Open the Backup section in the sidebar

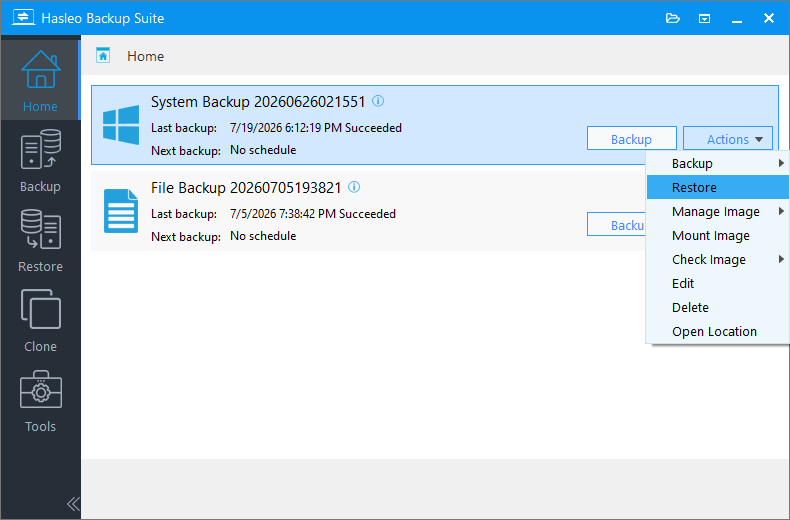[40, 161]
